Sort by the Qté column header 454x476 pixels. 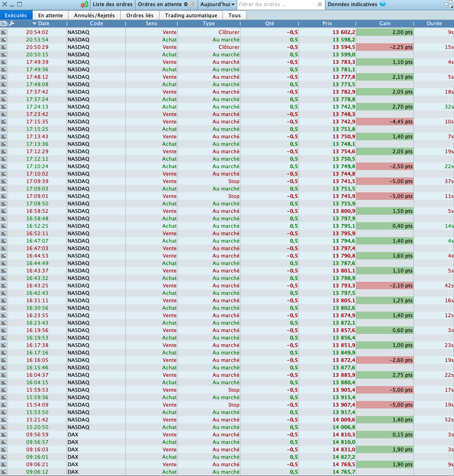pos(269,23)
